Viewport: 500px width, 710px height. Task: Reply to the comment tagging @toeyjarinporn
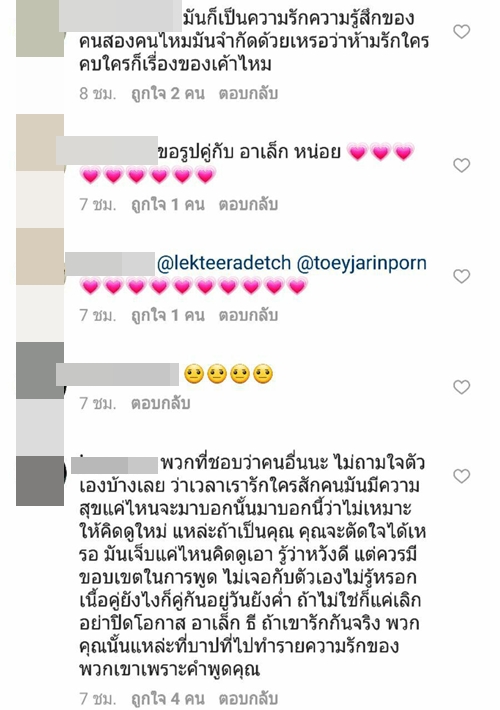248,316
